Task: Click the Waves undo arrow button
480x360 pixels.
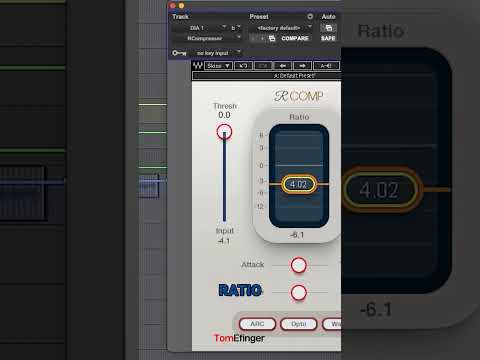Action: click(x=243, y=66)
